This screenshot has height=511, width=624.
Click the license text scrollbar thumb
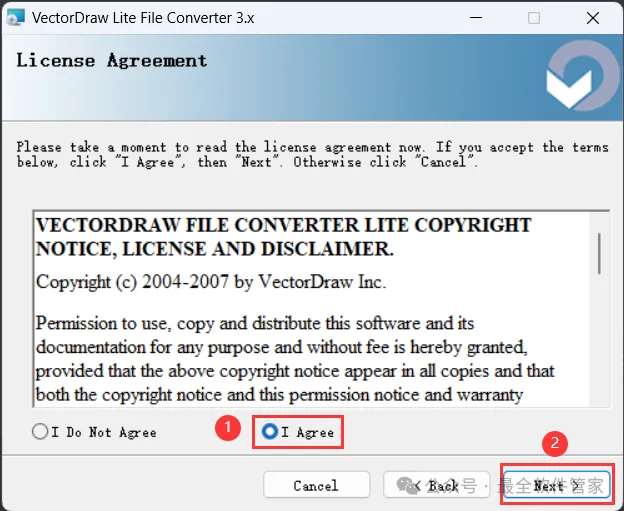click(599, 254)
